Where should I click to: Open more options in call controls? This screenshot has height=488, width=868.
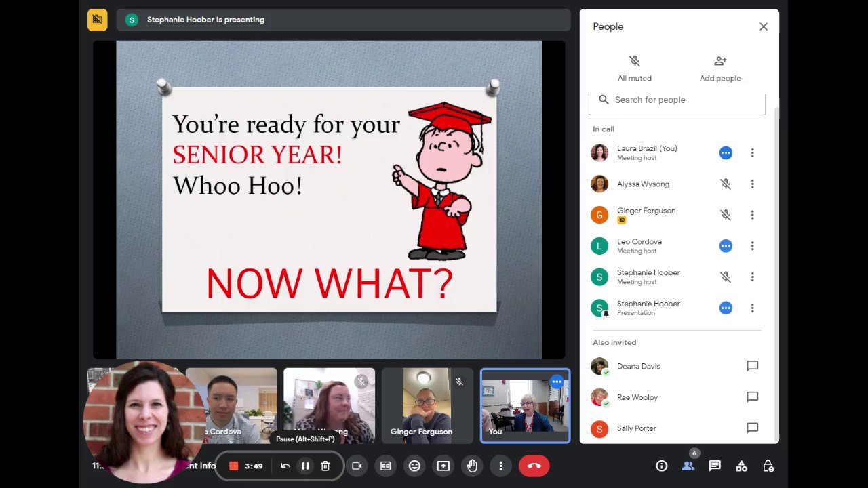coord(501,466)
